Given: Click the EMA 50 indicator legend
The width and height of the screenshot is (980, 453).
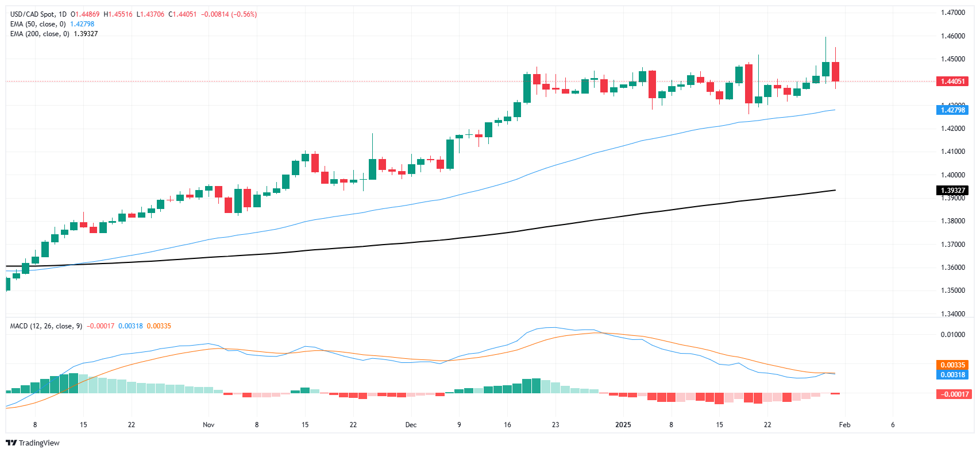Looking at the screenshot, I should coord(38,24).
